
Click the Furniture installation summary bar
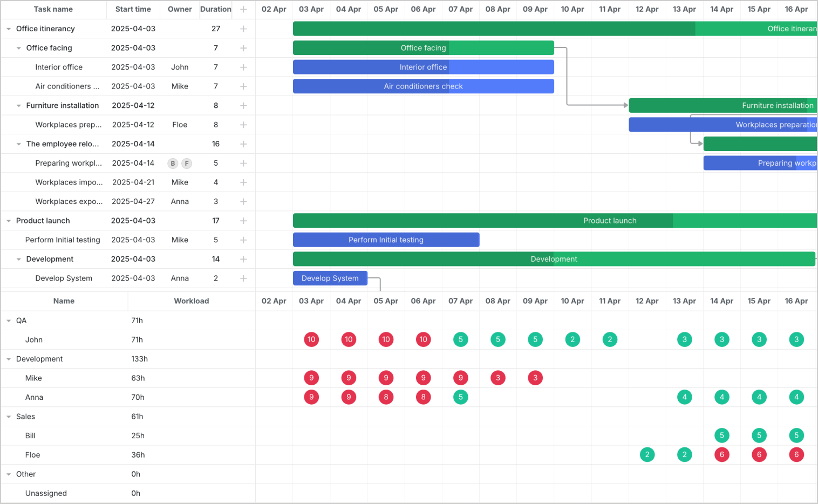[x=723, y=105]
